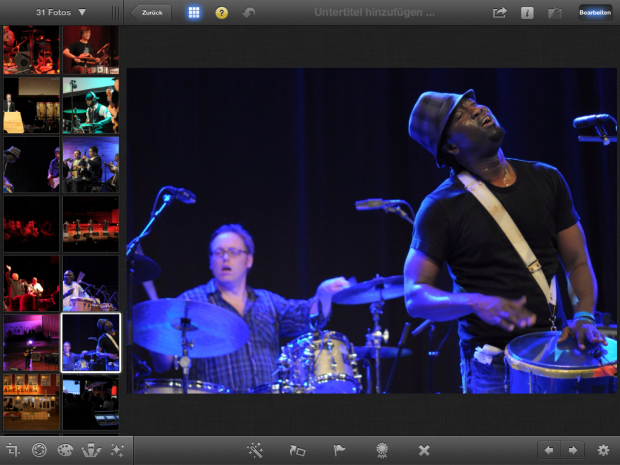Screen dimensions: 620x465
Task: Open the two guitarists on dark stage thumbnail
Action: pyautogui.click(x=31, y=164)
